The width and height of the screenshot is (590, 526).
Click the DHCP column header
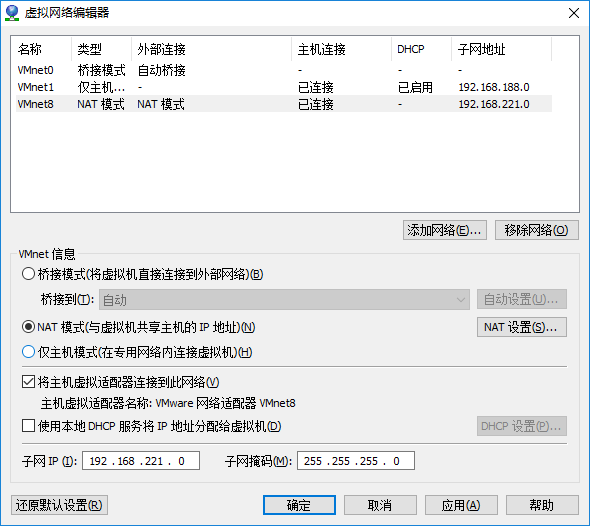pyautogui.click(x=421, y=49)
